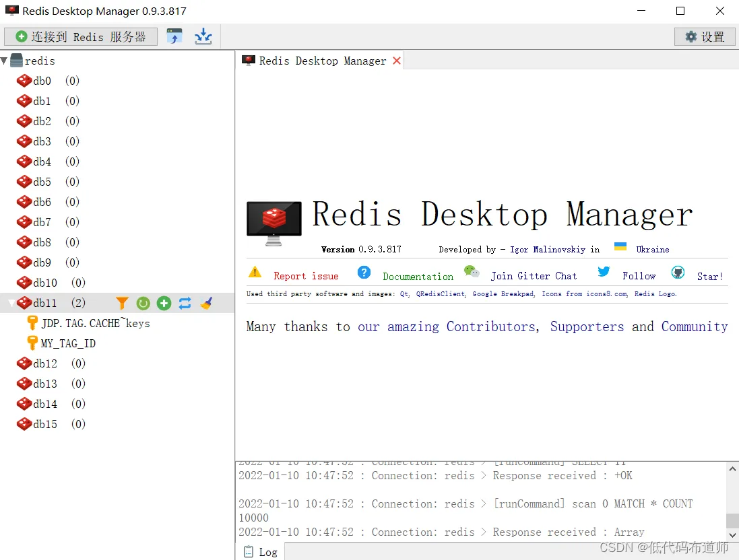
Task: Click the db10 red Redis icon
Action: (24, 283)
